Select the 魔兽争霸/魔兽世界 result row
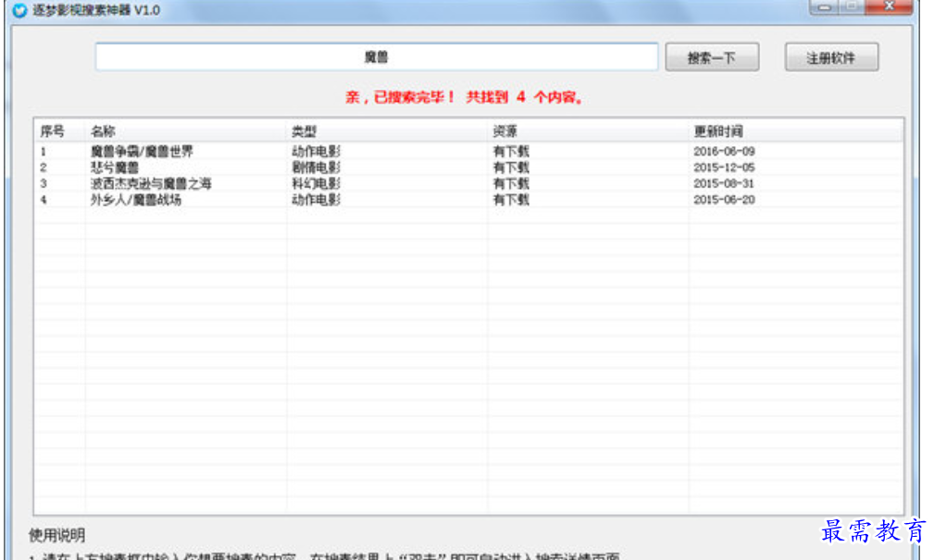The height and width of the screenshot is (560, 934). click(142, 151)
